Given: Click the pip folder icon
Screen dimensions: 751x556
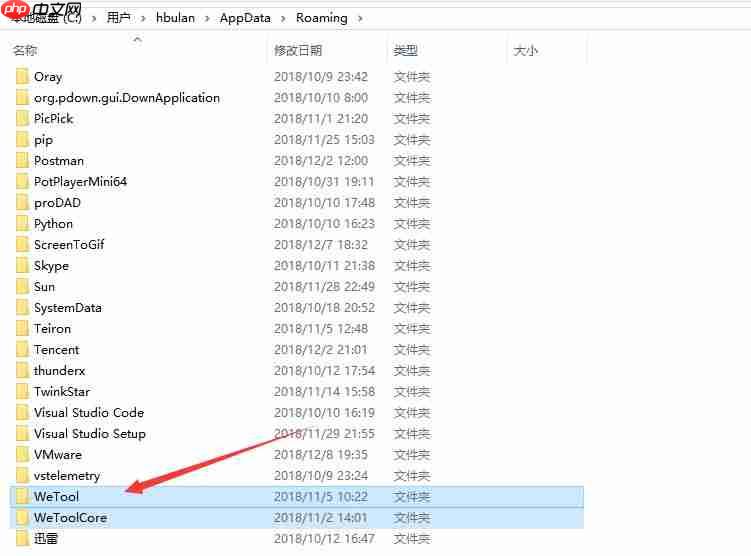Looking at the screenshot, I should (x=22, y=140).
